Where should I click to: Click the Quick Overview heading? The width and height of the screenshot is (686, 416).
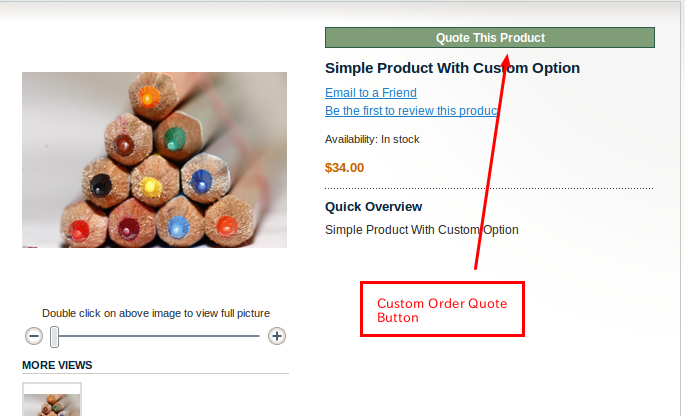click(373, 207)
